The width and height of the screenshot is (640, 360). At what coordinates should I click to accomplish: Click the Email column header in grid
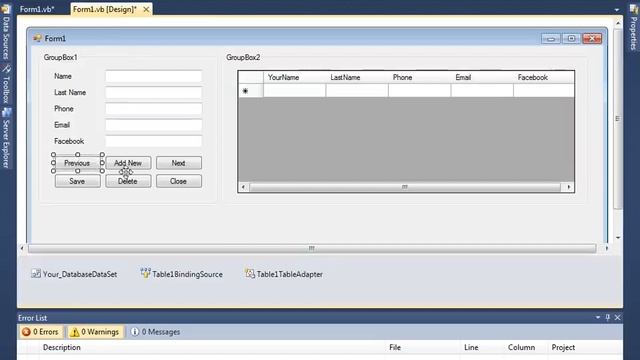click(x=482, y=77)
